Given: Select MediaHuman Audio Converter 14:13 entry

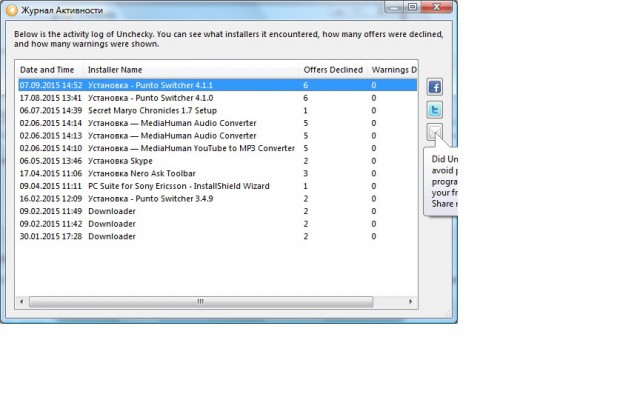Looking at the screenshot, I should (218, 136).
